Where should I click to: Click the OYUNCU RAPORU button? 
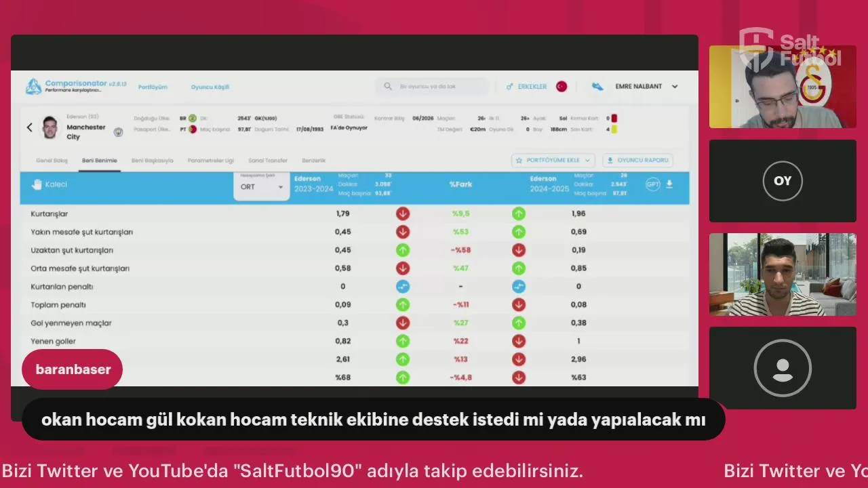[637, 161]
